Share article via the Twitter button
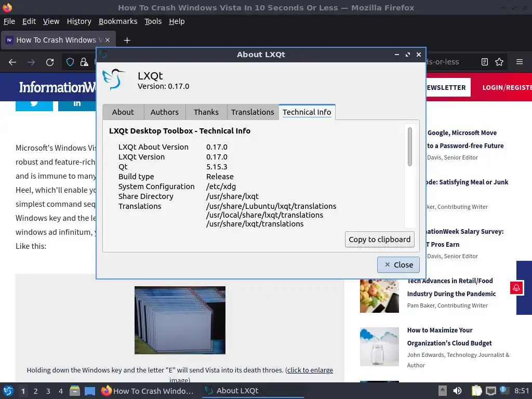The image size is (532, 399). click(34, 105)
